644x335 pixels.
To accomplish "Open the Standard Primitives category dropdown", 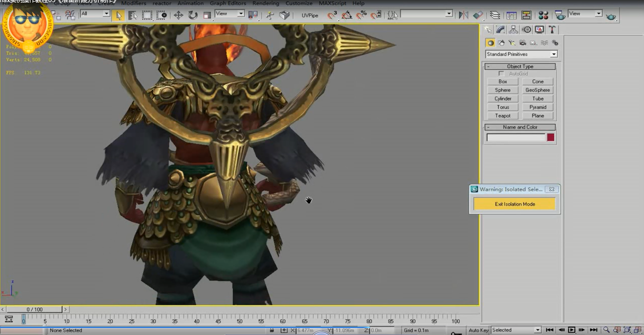I will tap(521, 54).
